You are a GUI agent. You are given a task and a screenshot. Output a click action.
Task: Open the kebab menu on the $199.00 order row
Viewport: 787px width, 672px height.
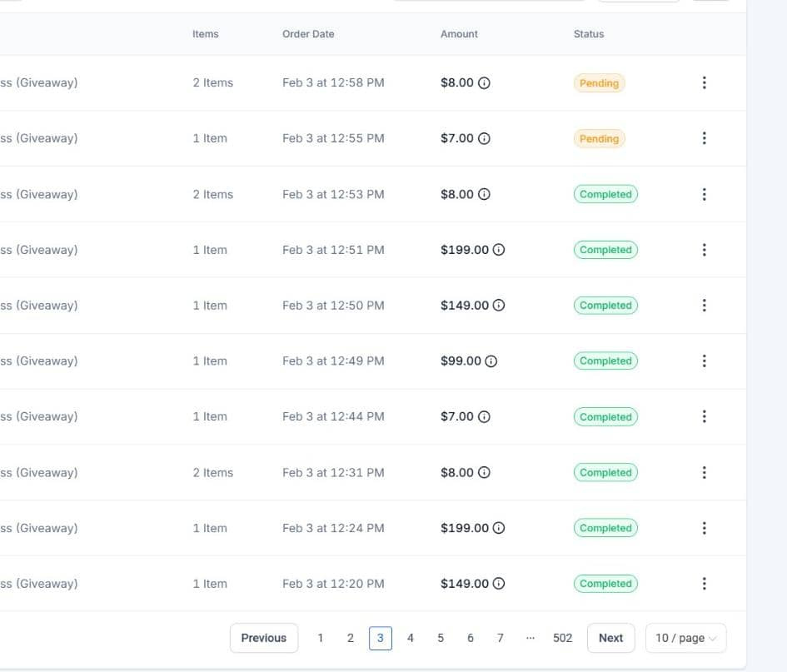click(705, 250)
